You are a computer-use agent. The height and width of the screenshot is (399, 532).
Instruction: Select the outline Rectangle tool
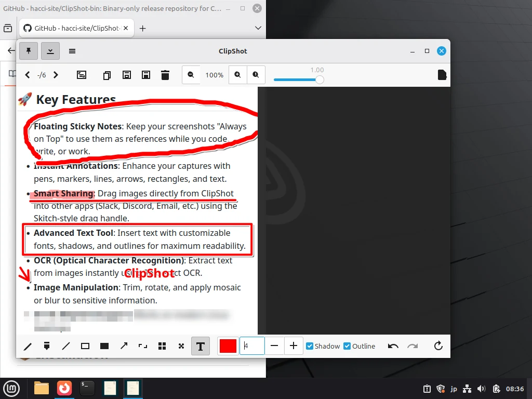[x=85, y=346]
